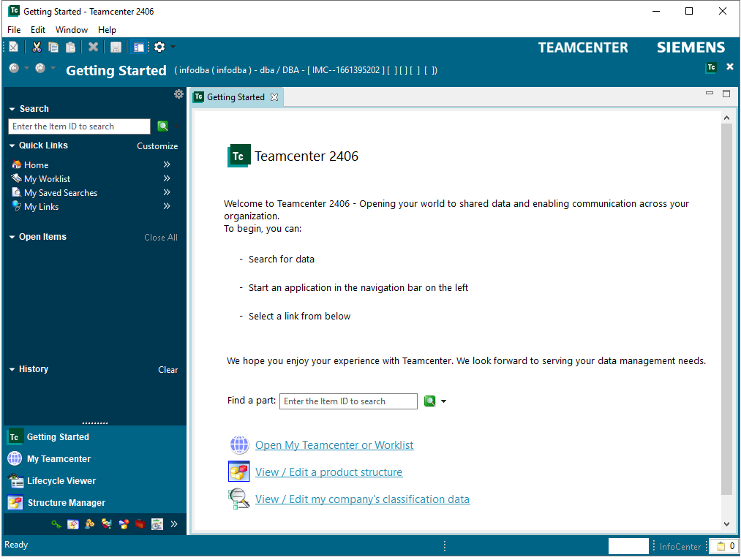Maximize the Getting Started view panel
The image size is (741, 560).
pyautogui.click(x=726, y=94)
